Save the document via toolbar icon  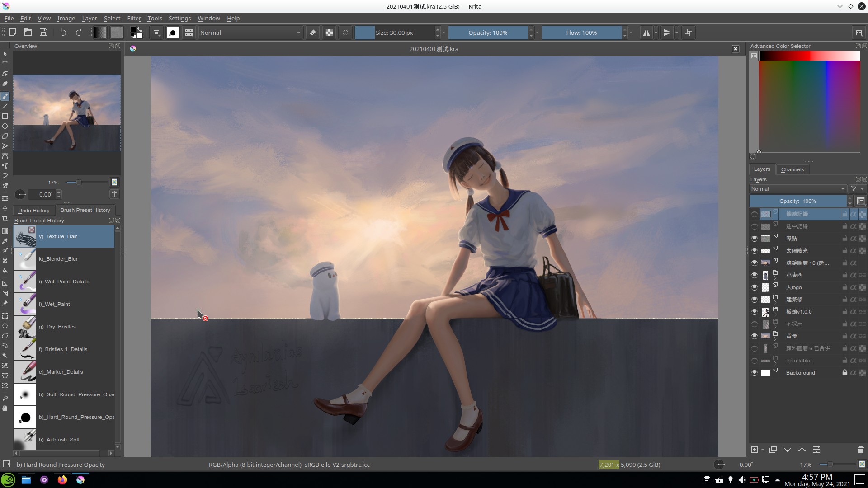pyautogui.click(x=43, y=33)
